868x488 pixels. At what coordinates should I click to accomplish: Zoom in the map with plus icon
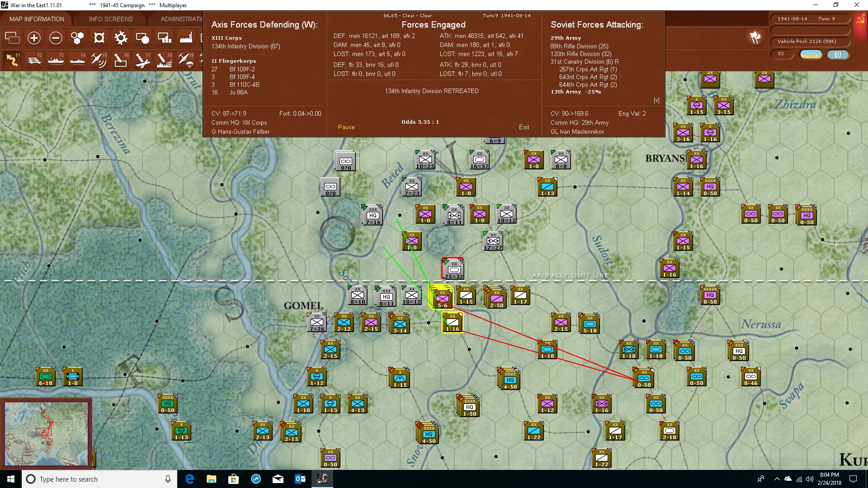coord(34,38)
